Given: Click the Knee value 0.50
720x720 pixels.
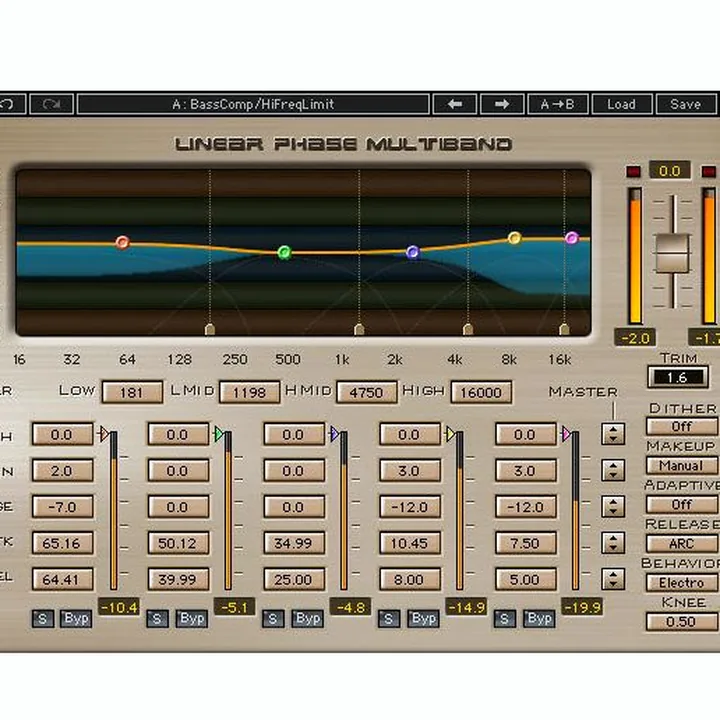Looking at the screenshot, I should (x=682, y=622).
